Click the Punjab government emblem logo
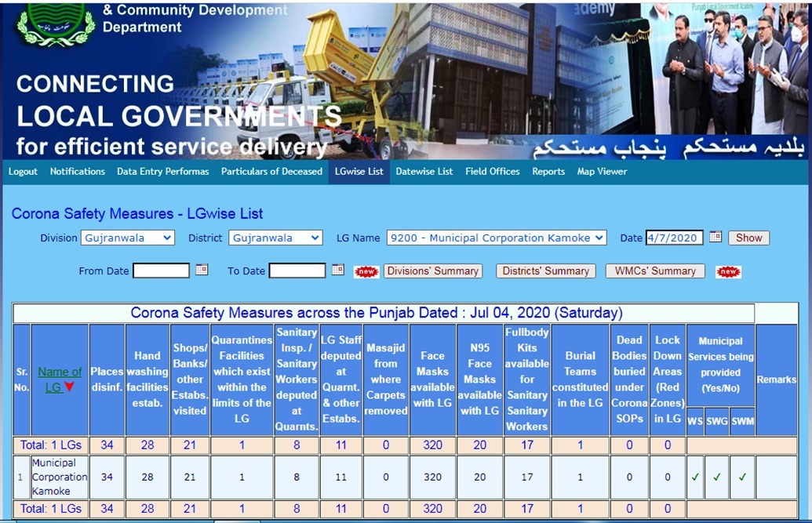This screenshot has height=523, width=812. point(55,25)
